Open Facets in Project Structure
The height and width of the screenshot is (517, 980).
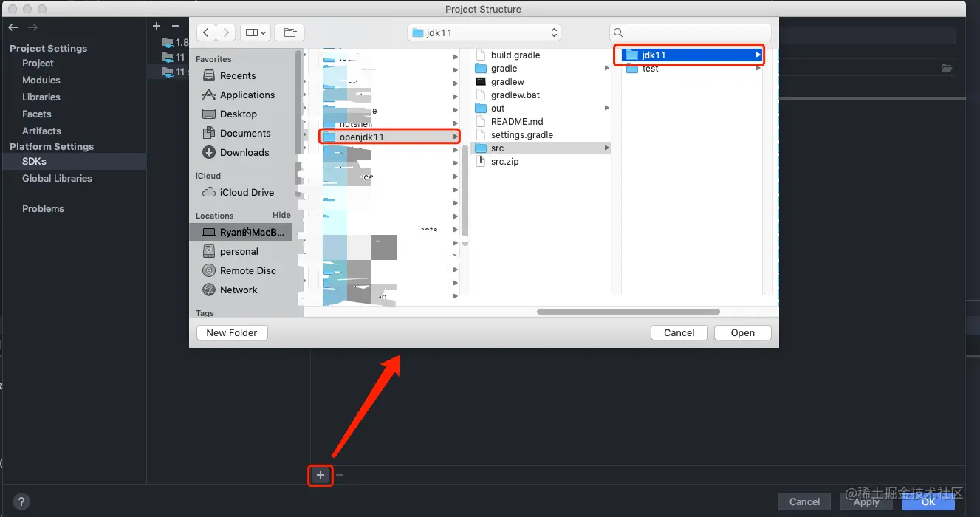pos(37,114)
